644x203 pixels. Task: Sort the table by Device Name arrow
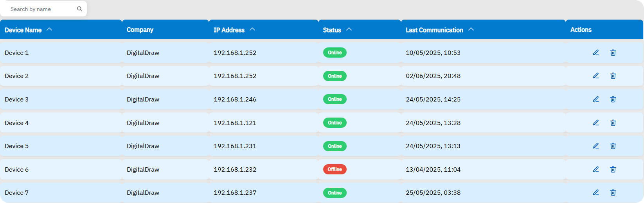(x=49, y=29)
